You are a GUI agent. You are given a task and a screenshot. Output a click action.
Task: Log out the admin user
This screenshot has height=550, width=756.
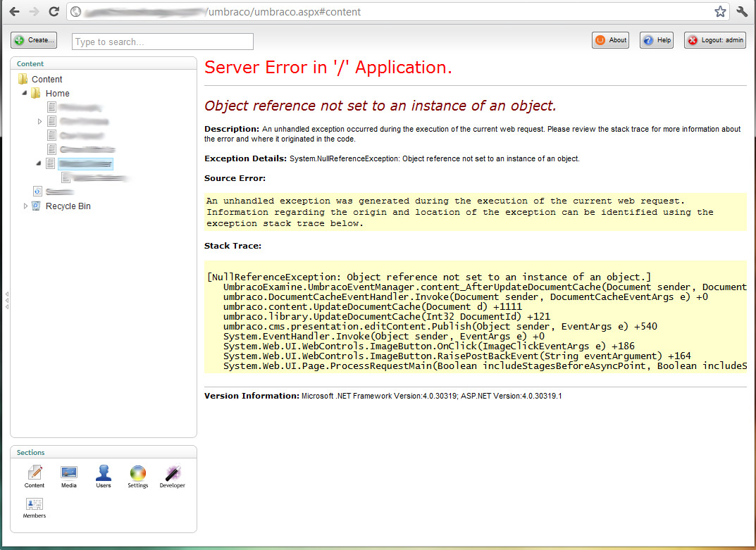[x=715, y=40]
